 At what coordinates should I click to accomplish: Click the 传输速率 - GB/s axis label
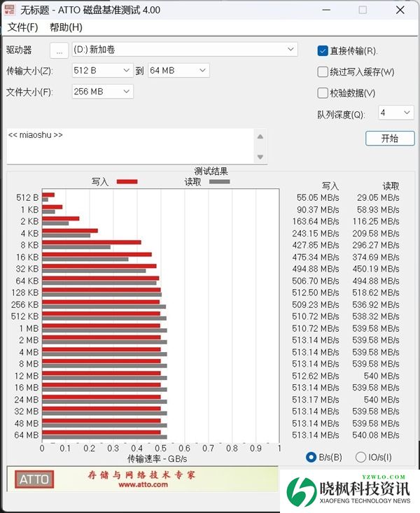point(157,459)
